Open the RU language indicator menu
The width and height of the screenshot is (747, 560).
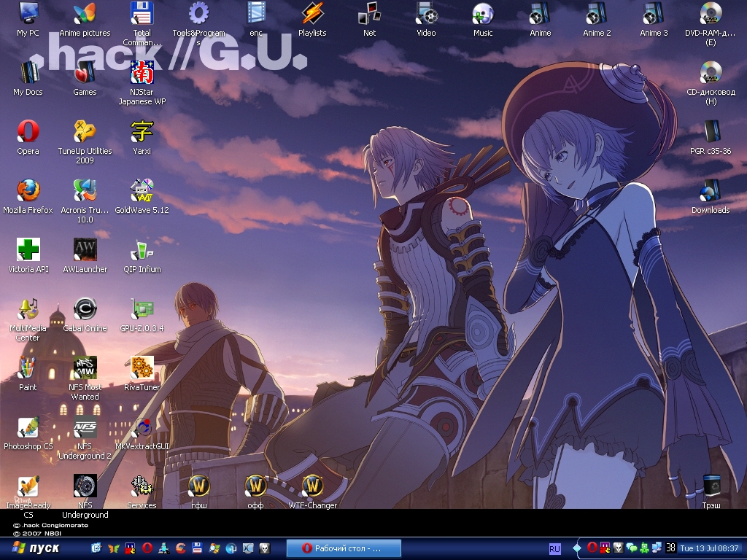554,548
